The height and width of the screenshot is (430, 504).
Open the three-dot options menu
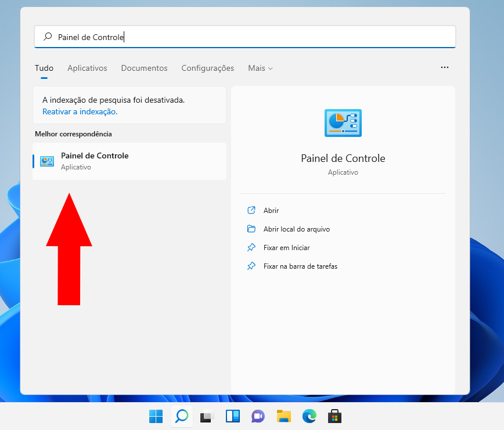point(445,67)
